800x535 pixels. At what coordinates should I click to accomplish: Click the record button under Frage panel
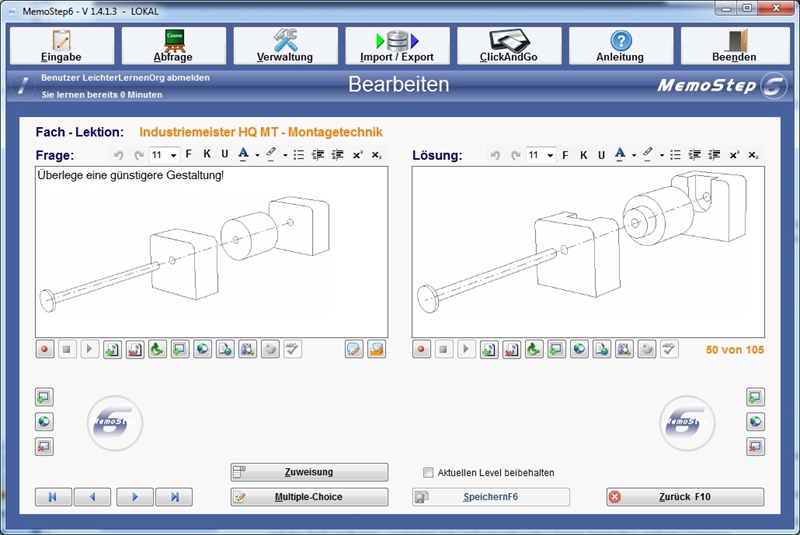pos(45,349)
